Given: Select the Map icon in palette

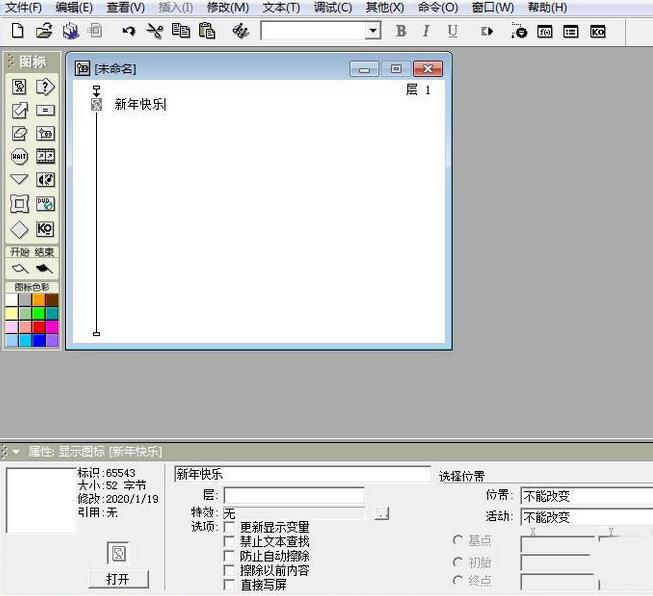Looking at the screenshot, I should 45,134.
